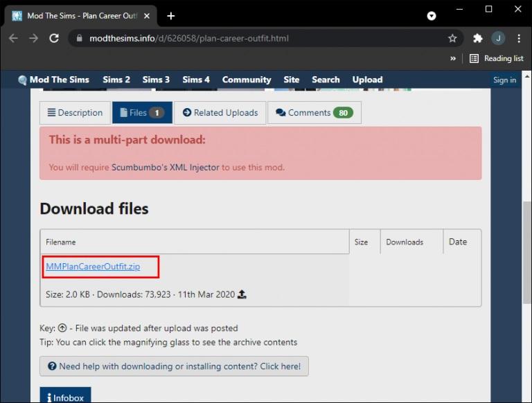Image resolution: width=532 pixels, height=403 pixels.
Task: Reload the page
Action: click(54, 39)
